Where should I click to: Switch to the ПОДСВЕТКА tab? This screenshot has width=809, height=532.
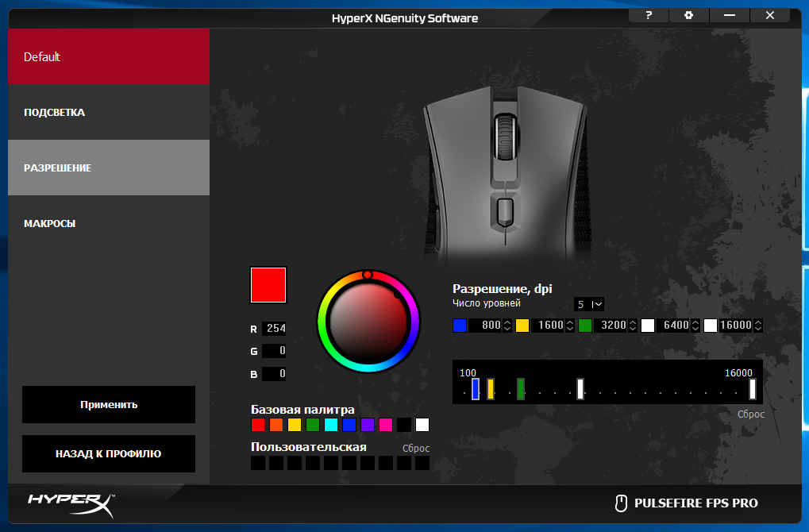click(x=108, y=112)
